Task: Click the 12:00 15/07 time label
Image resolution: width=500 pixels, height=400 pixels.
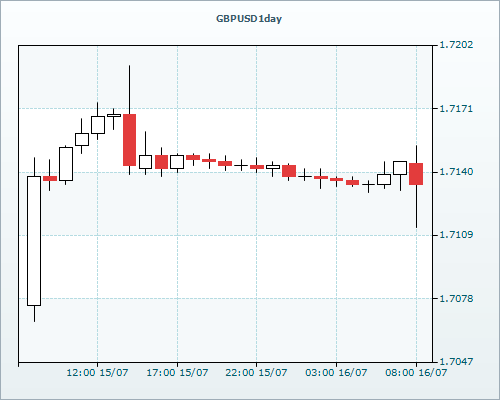Action: 97,373
